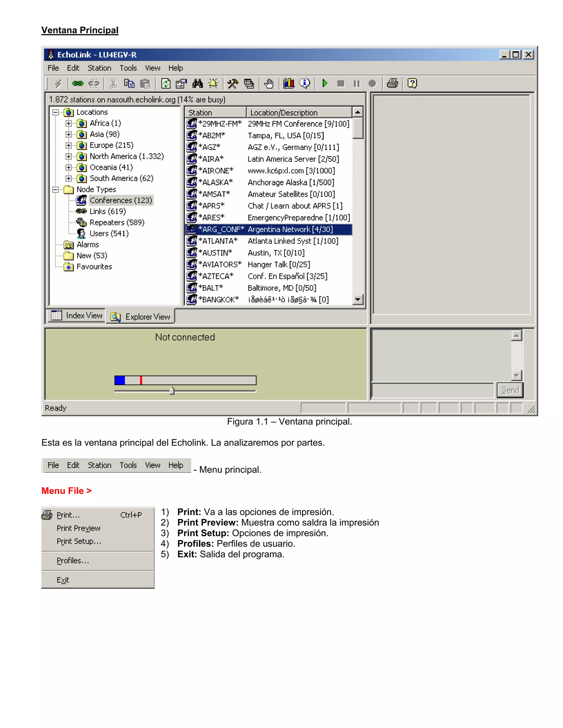Click the colored bar chart icon

coord(288,83)
